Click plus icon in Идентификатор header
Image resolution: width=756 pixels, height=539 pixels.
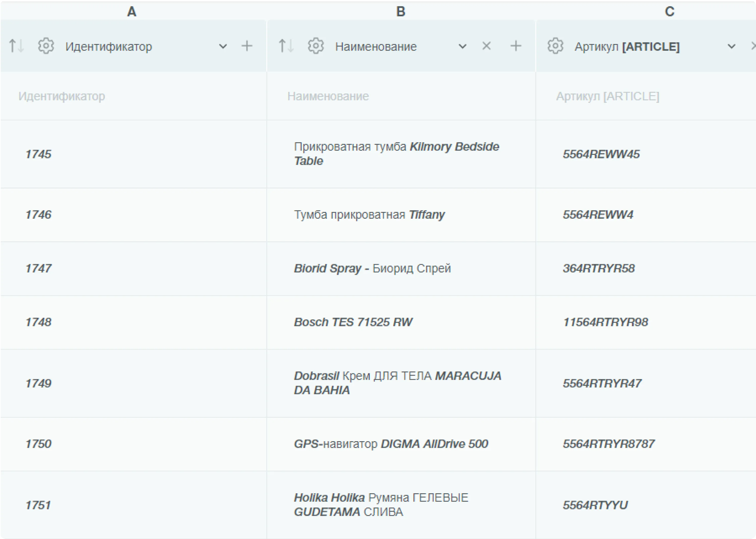tap(246, 46)
